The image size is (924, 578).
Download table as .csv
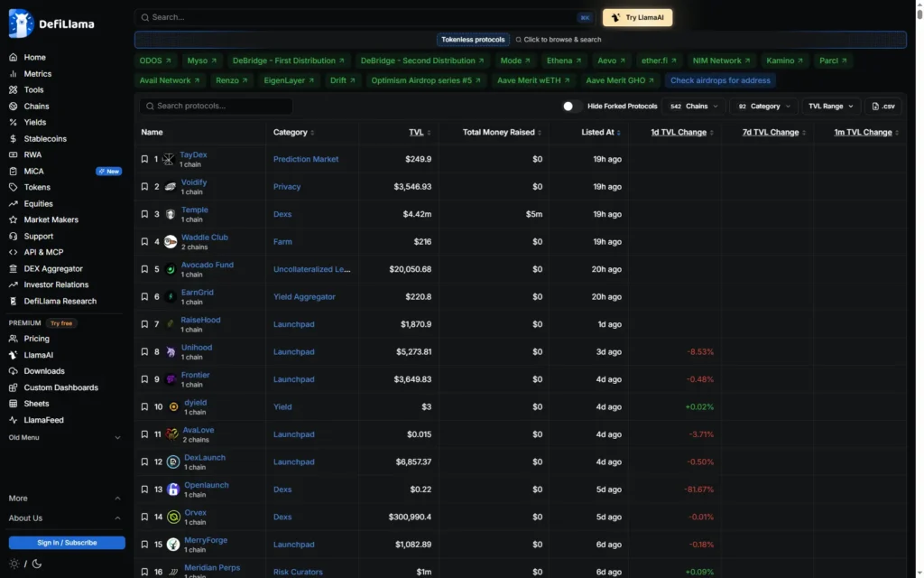tap(883, 107)
